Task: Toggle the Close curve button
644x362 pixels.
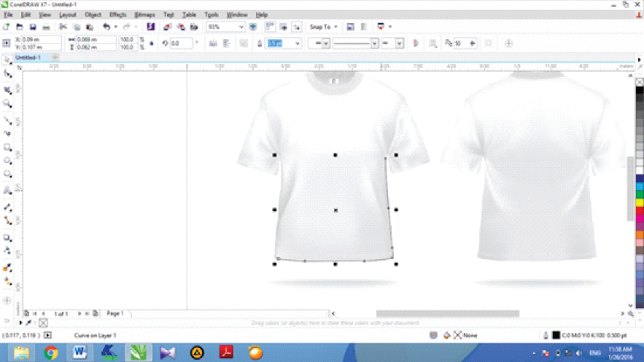Action: tap(416, 43)
